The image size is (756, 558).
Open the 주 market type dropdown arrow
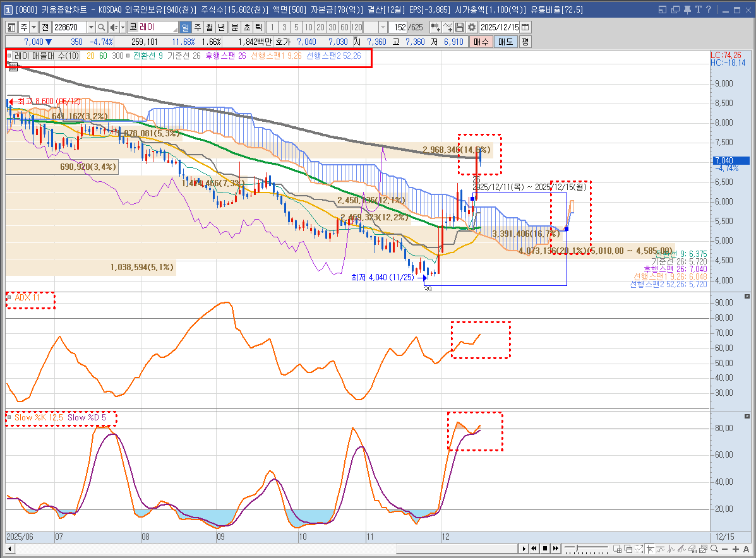click(33, 28)
